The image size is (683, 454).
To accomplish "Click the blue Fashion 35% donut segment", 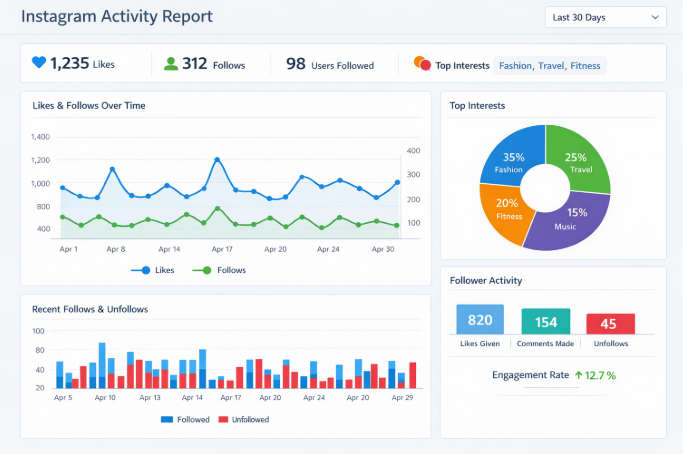I will (x=508, y=158).
